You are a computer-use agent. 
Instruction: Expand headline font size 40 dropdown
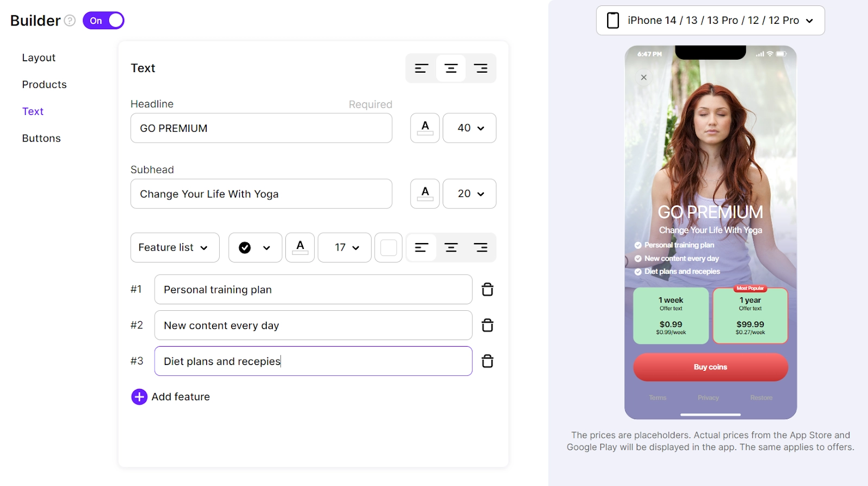pos(469,128)
